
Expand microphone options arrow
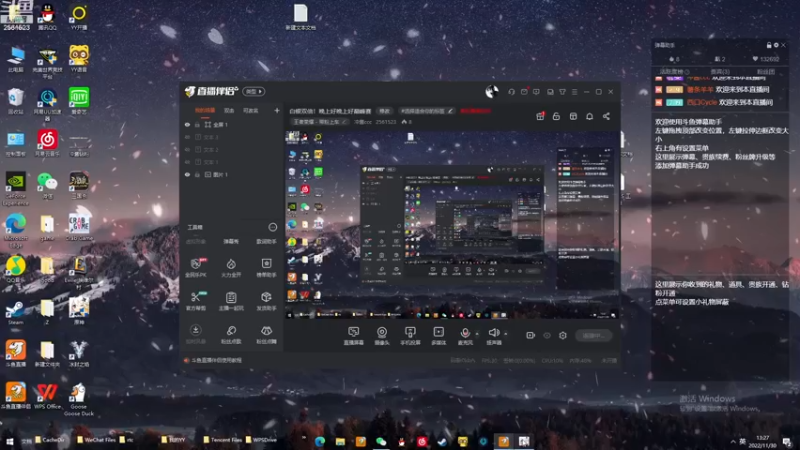pyautogui.click(x=477, y=334)
